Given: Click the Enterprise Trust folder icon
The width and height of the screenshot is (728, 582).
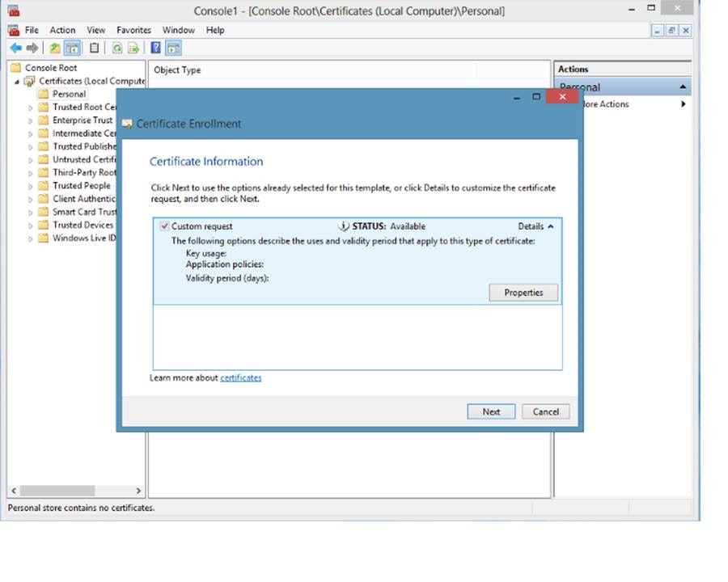Looking at the screenshot, I should pyautogui.click(x=43, y=120).
